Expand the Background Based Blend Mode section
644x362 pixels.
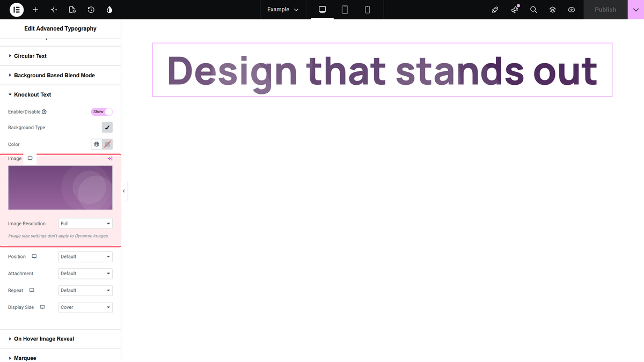61,75
